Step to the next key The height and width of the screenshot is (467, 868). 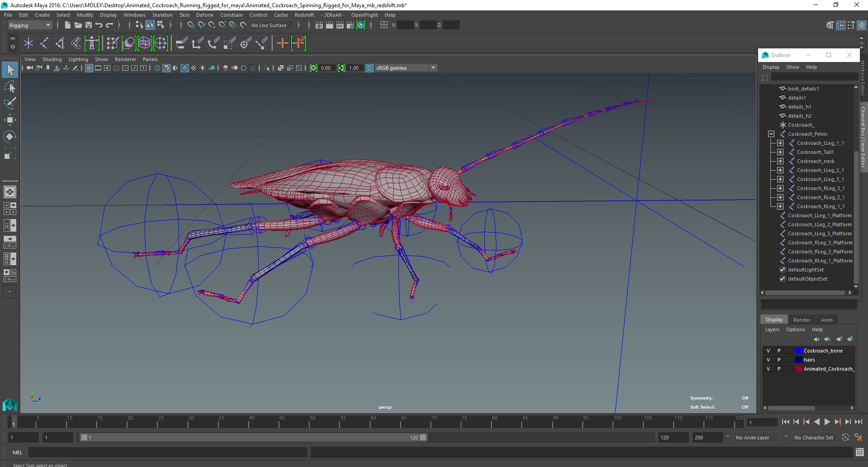point(837,422)
